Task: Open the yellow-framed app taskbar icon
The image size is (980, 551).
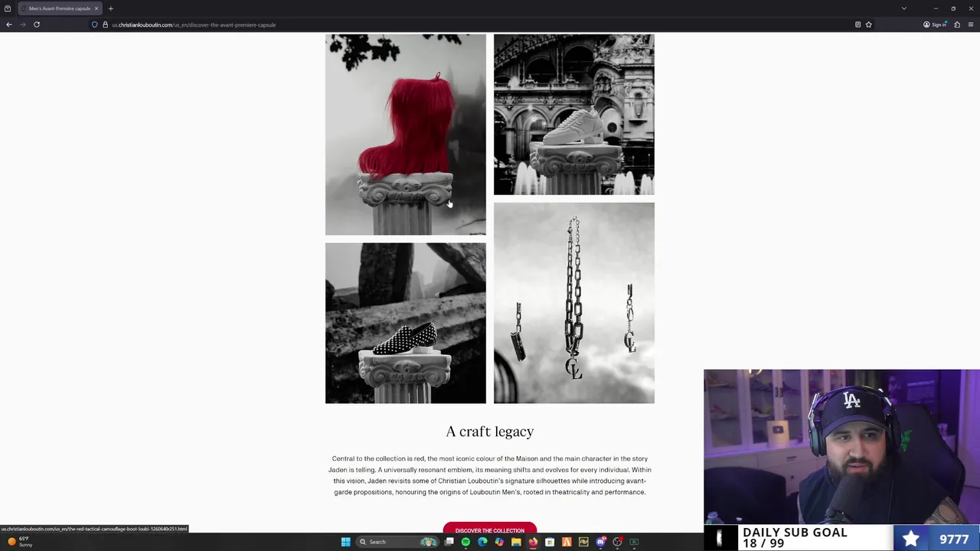Action: [x=583, y=542]
